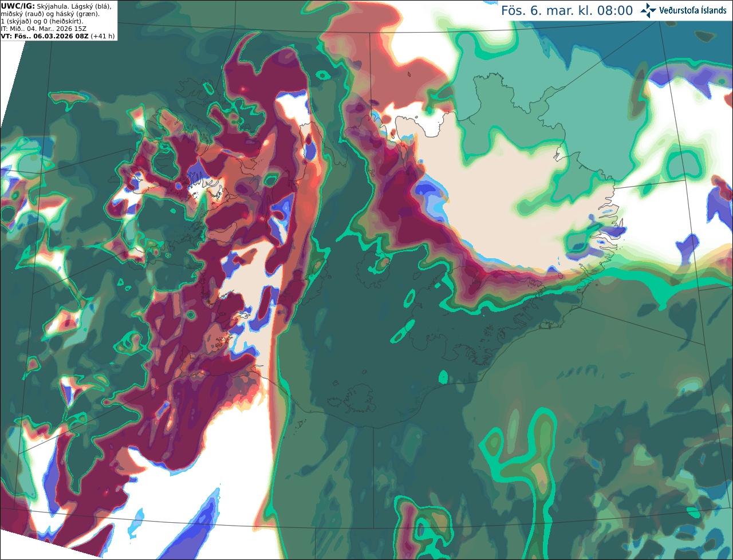Viewport: 733px width, 560px height.
Task: Click the 'Veðurstofa Íslands' name text
Action: (x=692, y=10)
